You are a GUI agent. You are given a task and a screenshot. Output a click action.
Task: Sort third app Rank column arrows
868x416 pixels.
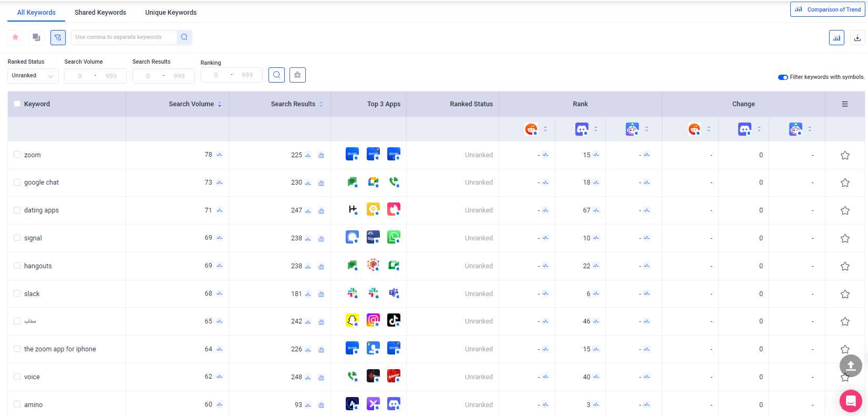coord(647,129)
